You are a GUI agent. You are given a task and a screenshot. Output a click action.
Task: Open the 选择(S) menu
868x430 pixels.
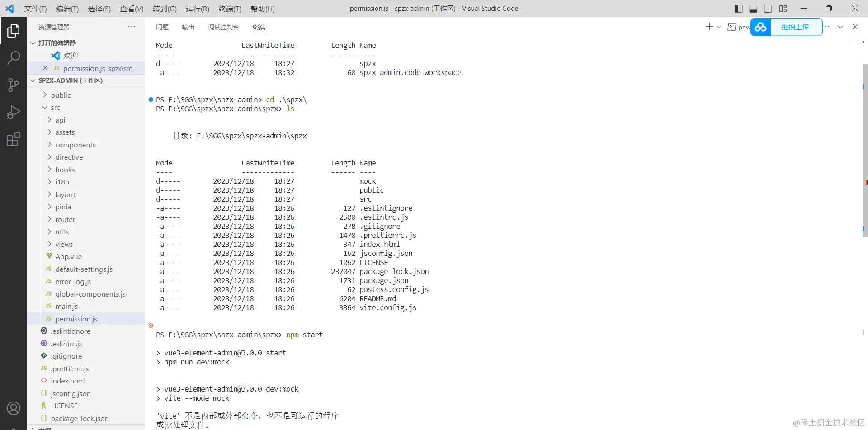click(x=99, y=9)
